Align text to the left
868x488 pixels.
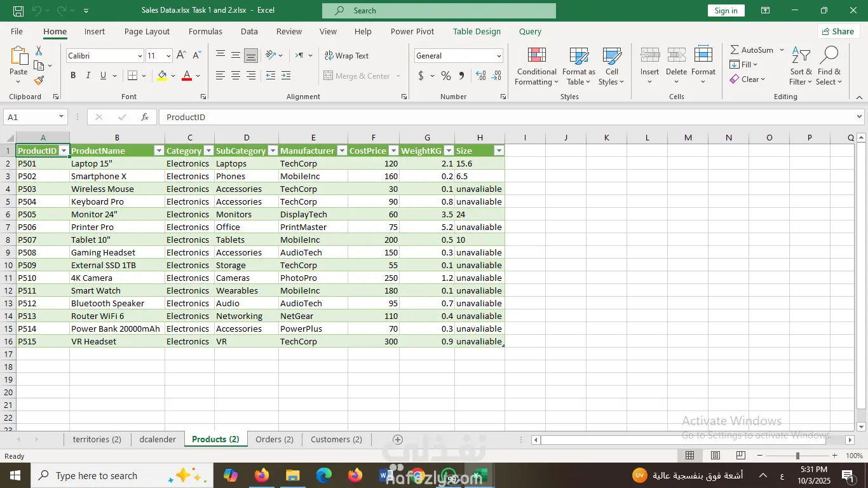(x=220, y=76)
